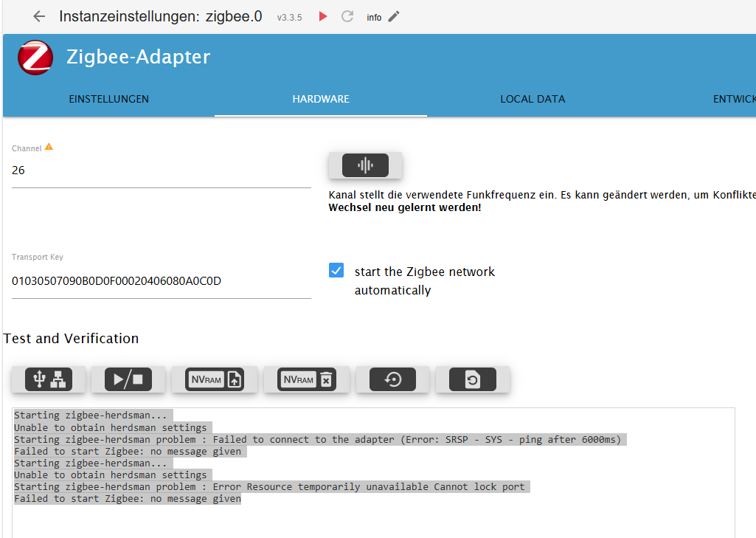
Task: Click the restore file icon button
Action: [473, 379]
